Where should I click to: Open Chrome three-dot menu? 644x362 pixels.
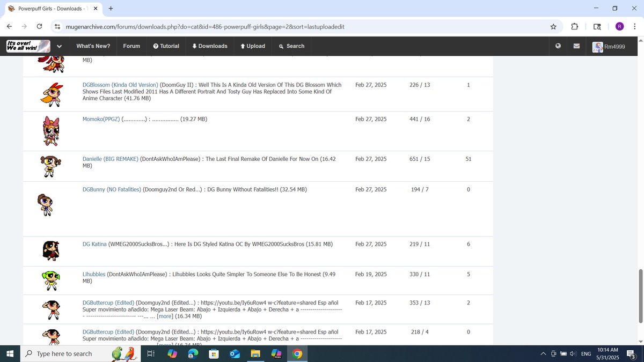pyautogui.click(x=635, y=26)
